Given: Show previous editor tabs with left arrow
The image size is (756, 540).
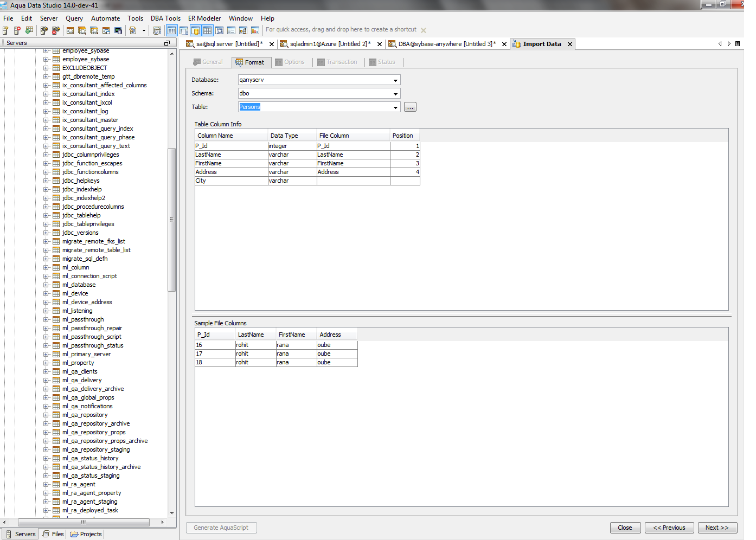Looking at the screenshot, I should click(720, 43).
